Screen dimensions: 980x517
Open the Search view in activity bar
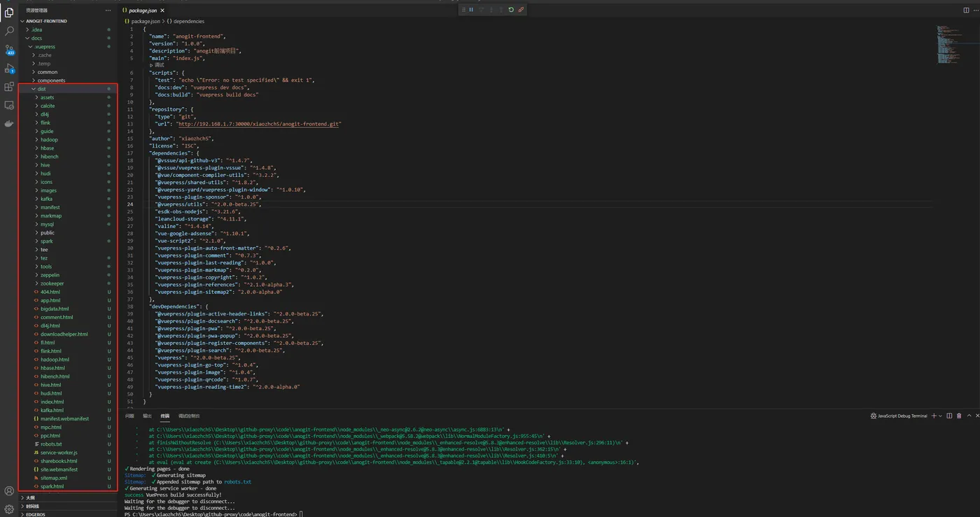(9, 31)
